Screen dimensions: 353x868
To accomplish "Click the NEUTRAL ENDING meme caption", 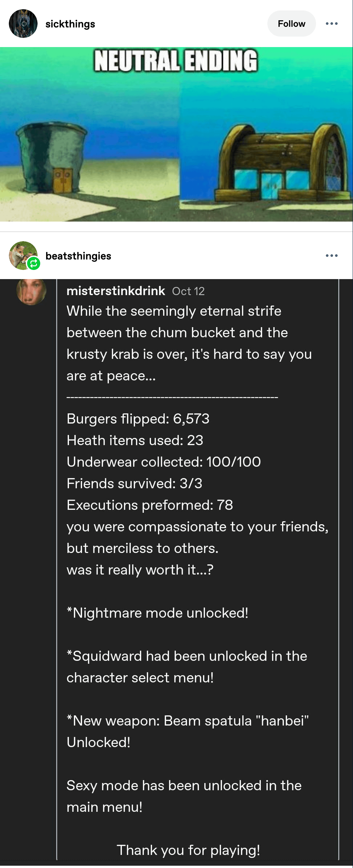I will [176, 61].
